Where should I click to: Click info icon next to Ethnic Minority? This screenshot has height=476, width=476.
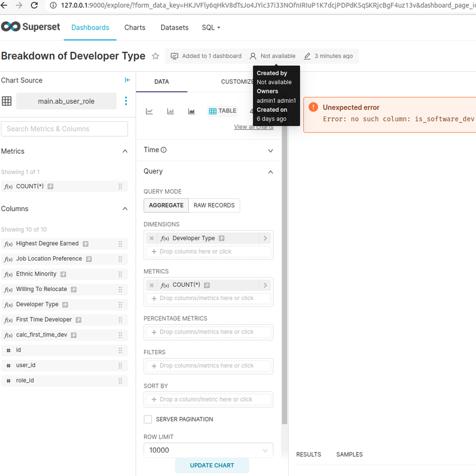tap(63, 274)
